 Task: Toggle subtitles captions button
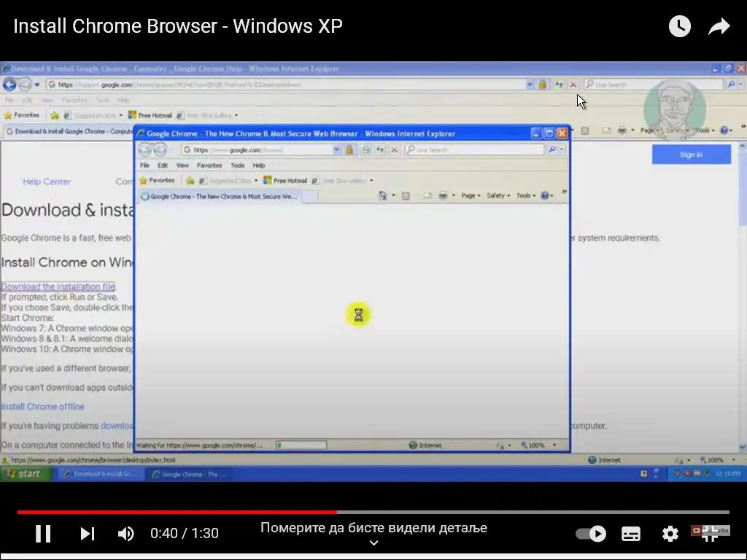631,533
